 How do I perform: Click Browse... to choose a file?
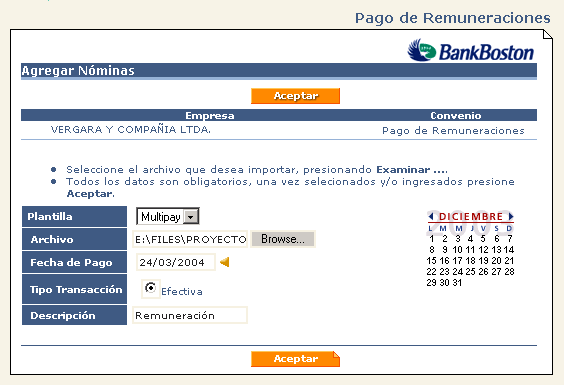(x=283, y=239)
